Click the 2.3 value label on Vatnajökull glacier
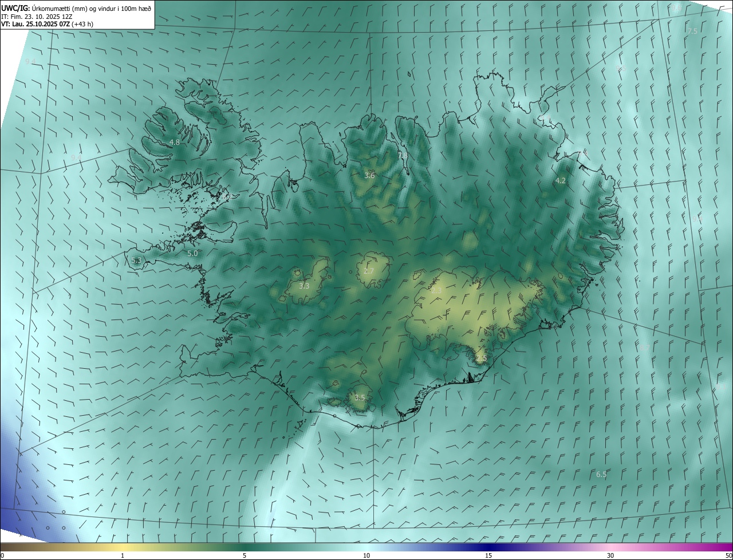Image resolution: width=733 pixels, height=560 pixels. click(436, 291)
